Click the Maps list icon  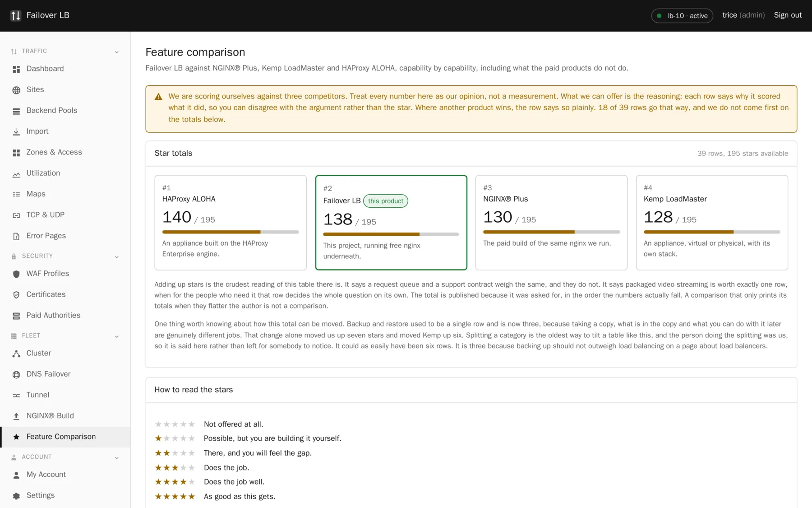point(16,194)
